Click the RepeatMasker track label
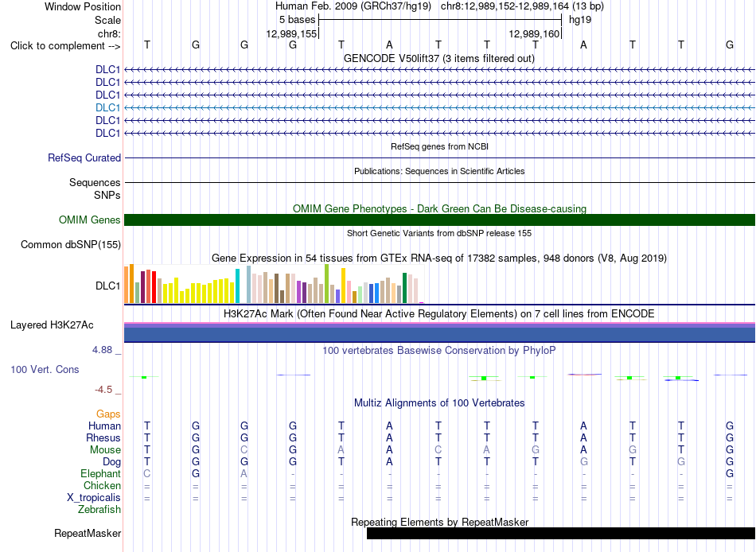This screenshot has width=756, height=552. click(88, 533)
